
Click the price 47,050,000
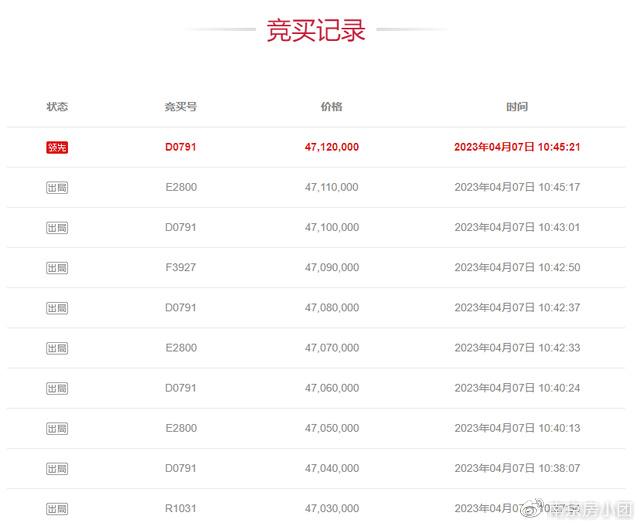pyautogui.click(x=332, y=428)
